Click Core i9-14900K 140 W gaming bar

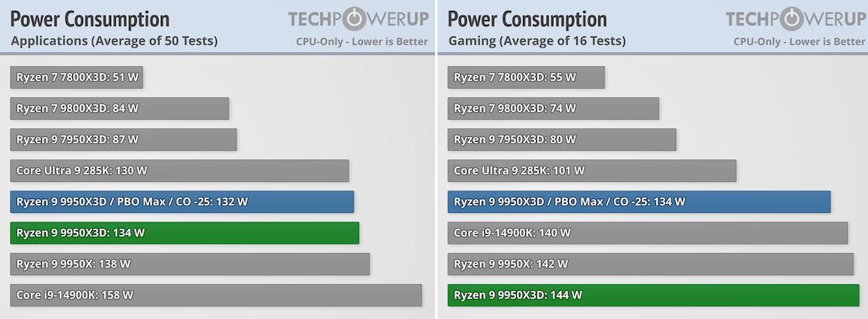(647, 233)
